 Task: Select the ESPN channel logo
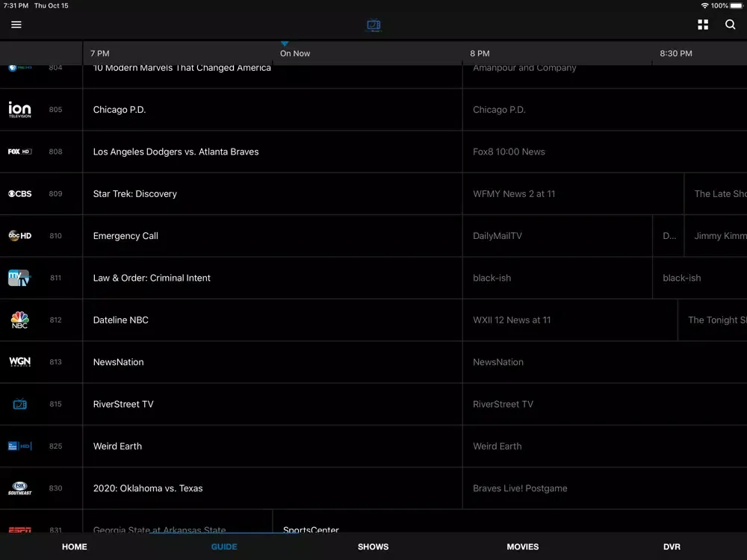pos(19,529)
